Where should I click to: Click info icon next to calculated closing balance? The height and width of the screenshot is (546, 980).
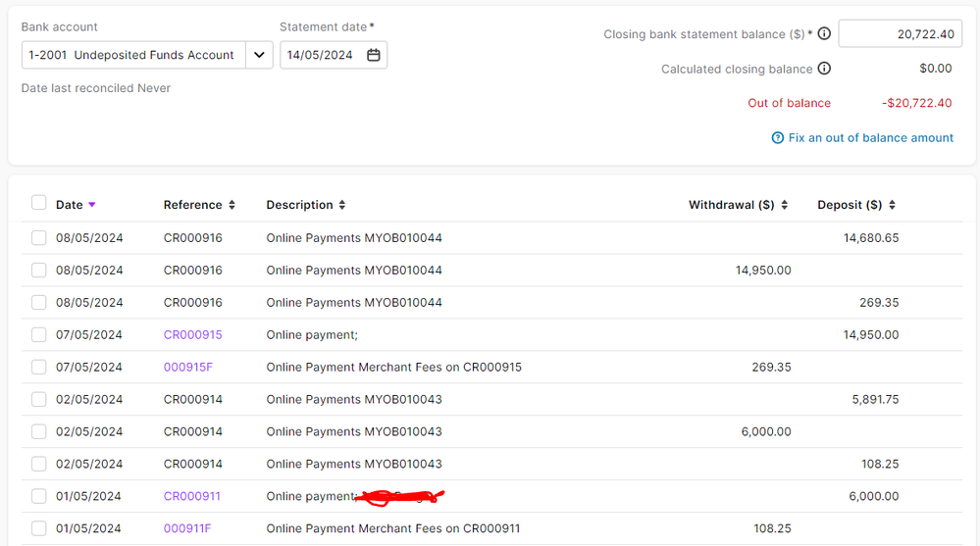click(x=824, y=69)
